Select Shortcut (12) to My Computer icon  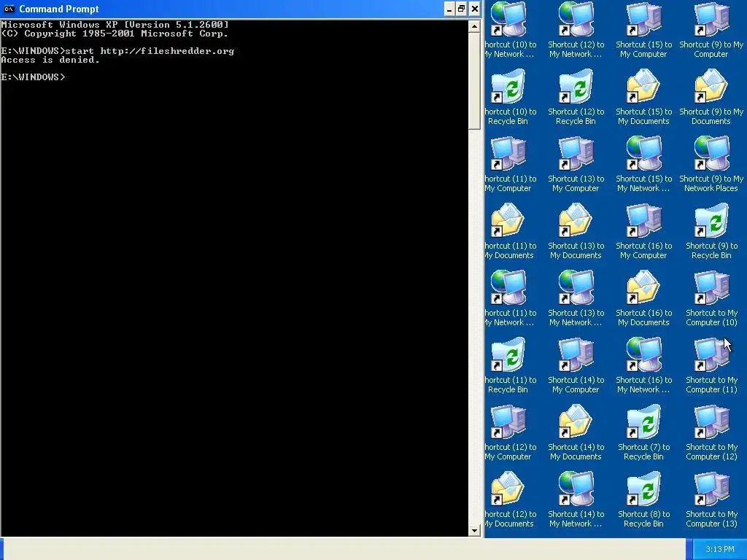point(508,422)
